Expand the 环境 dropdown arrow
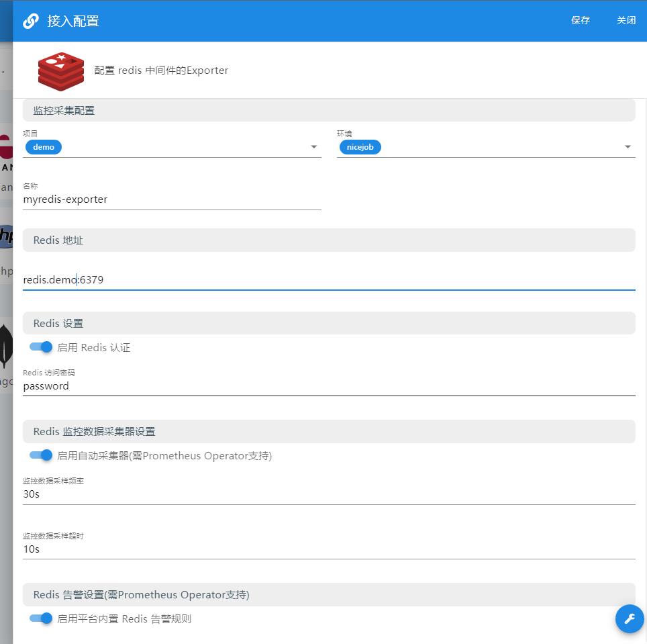This screenshot has height=644, width=647. (x=628, y=147)
